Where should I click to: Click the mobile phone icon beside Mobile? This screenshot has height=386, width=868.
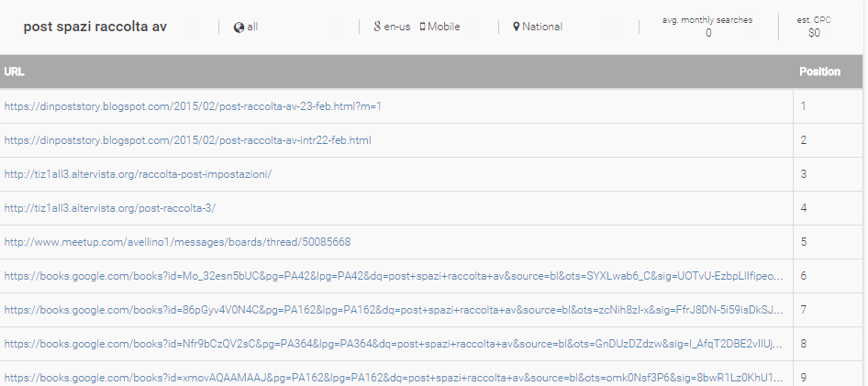point(422,27)
